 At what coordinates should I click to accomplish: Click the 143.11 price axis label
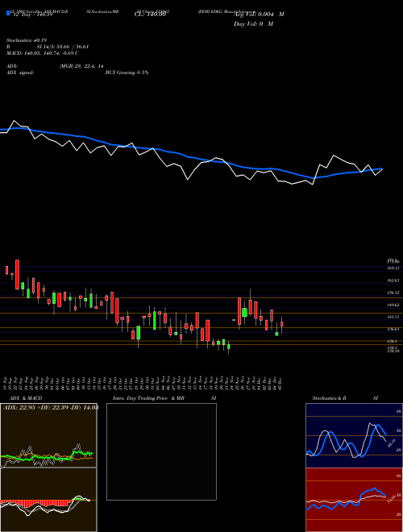click(x=393, y=317)
